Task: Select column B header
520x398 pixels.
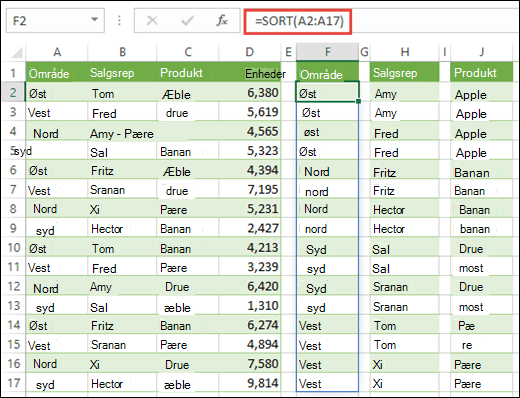Action: coord(122,52)
